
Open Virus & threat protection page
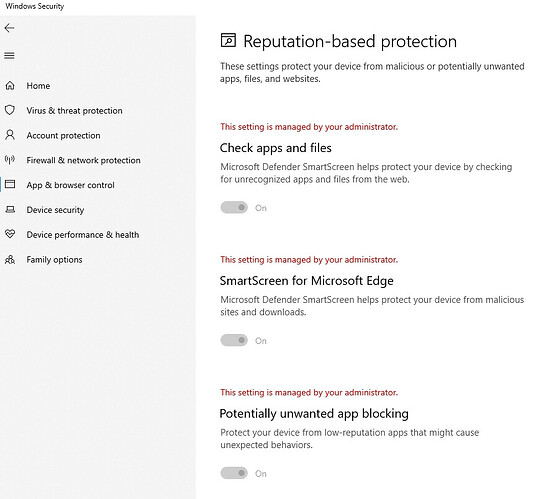click(74, 111)
